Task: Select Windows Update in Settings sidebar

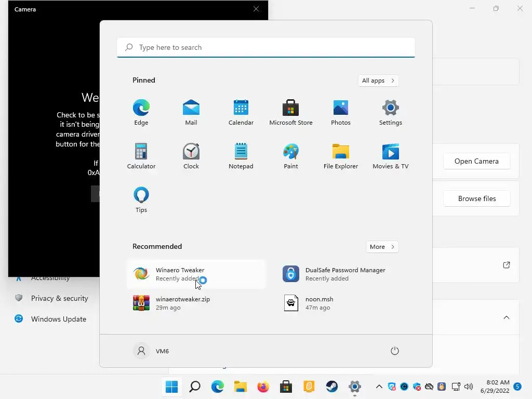Action: (51, 319)
